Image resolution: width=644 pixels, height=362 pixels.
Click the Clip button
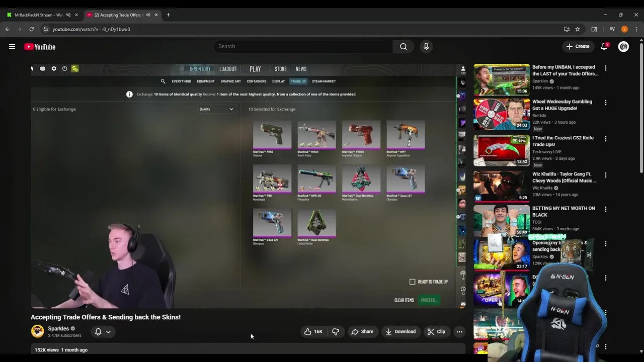[436, 332]
